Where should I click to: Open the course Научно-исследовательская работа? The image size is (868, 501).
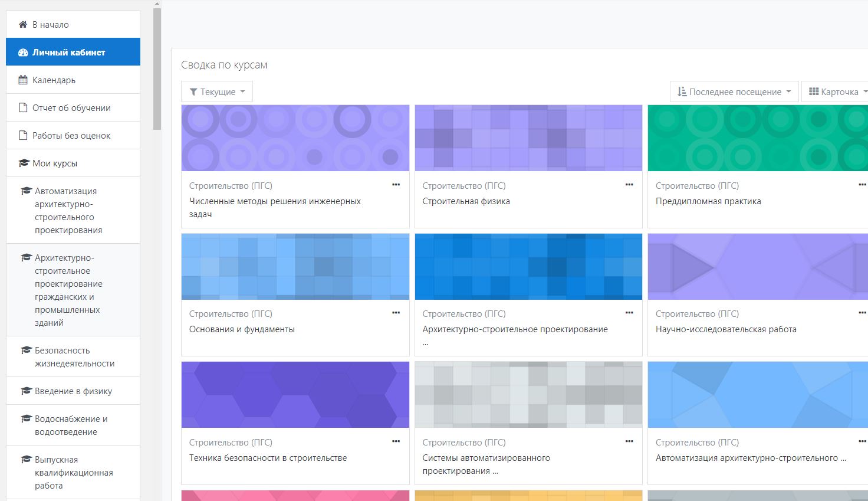pyautogui.click(x=726, y=329)
